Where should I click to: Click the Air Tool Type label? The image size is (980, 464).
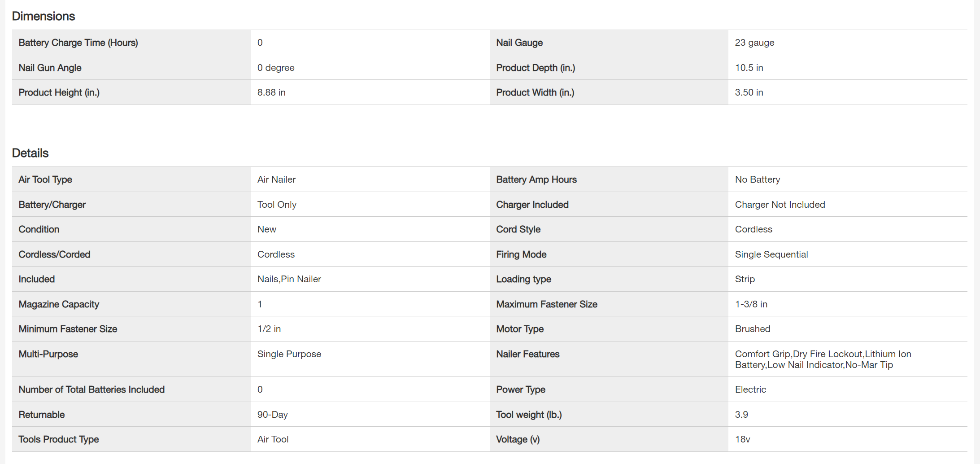(45, 179)
